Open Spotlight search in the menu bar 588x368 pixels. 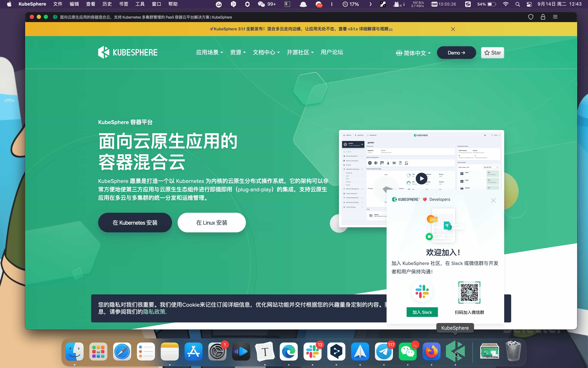coord(517,4)
